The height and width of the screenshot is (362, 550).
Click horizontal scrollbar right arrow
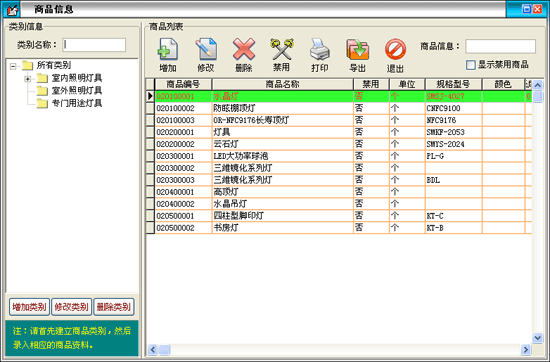(x=525, y=349)
